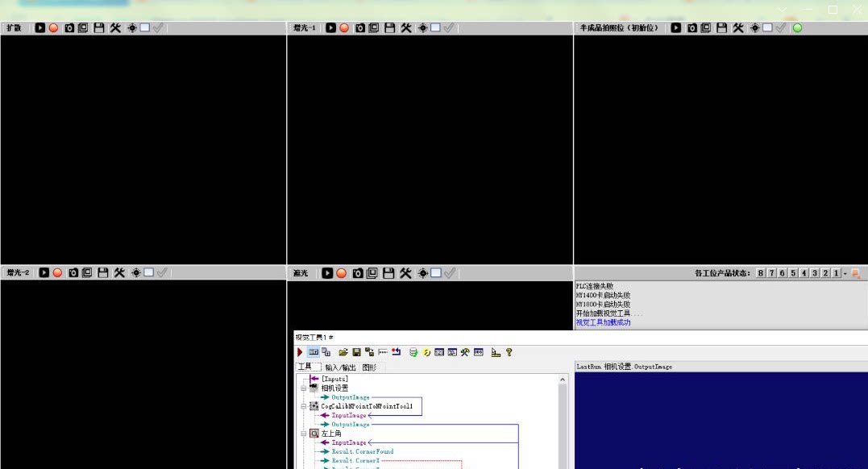
Task: Open tools settings in the 半成品拍照位 panel
Action: click(738, 27)
